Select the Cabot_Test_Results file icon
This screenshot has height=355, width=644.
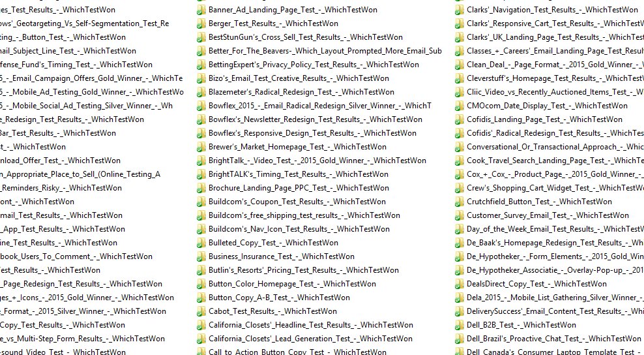[201, 311]
